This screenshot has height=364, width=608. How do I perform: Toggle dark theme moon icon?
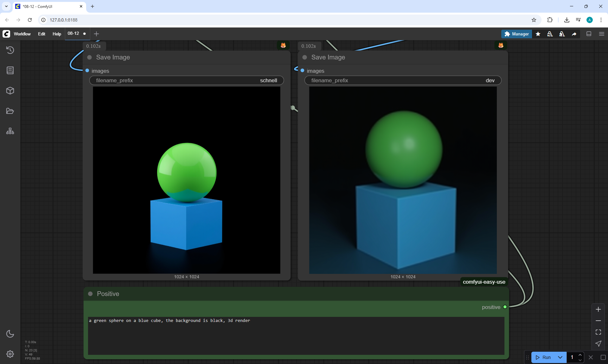point(10,334)
